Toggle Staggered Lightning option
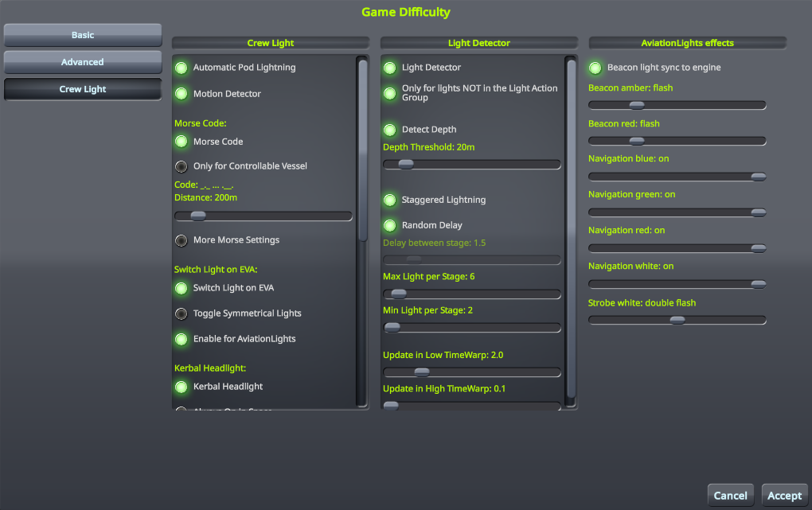The image size is (812, 510). pyautogui.click(x=390, y=200)
